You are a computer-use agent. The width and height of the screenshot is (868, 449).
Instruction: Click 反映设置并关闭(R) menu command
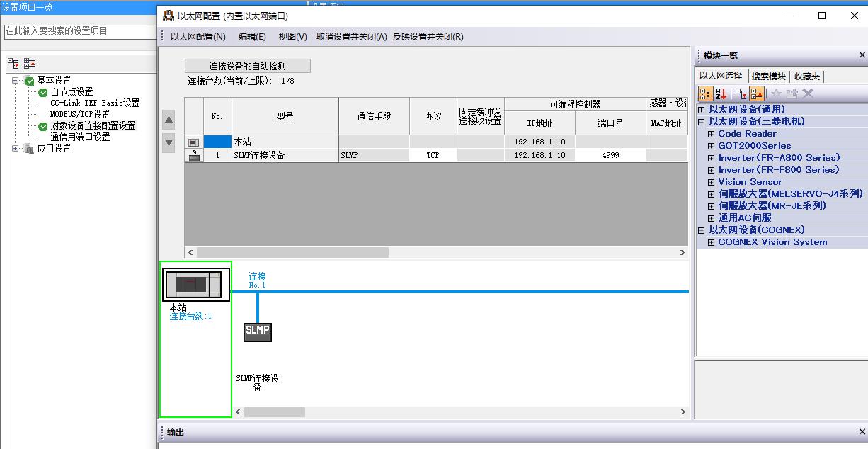pos(428,37)
